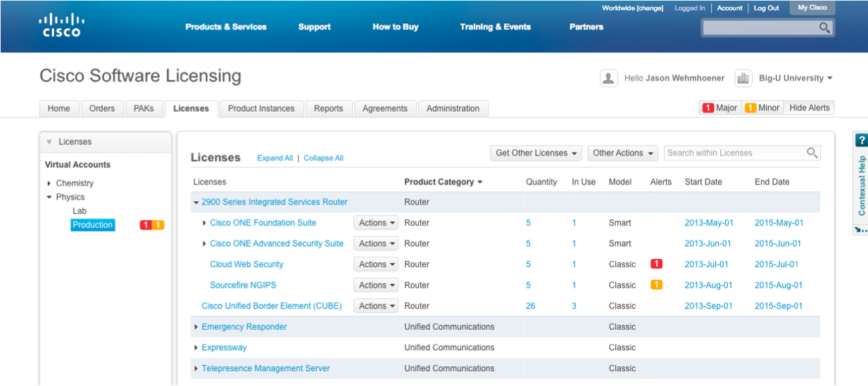Expand the Chemistry virtual account
Image resolution: width=868 pixels, height=386 pixels.
pos(49,184)
